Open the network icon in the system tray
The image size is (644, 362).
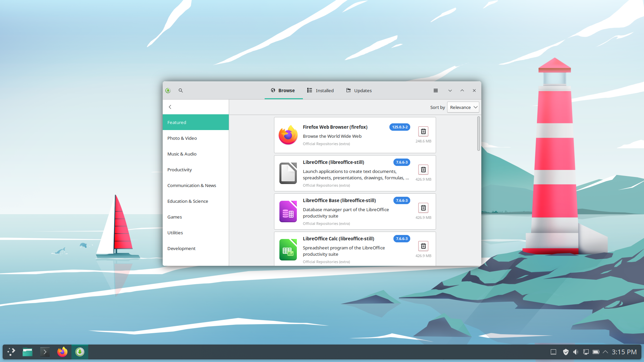[586, 352]
